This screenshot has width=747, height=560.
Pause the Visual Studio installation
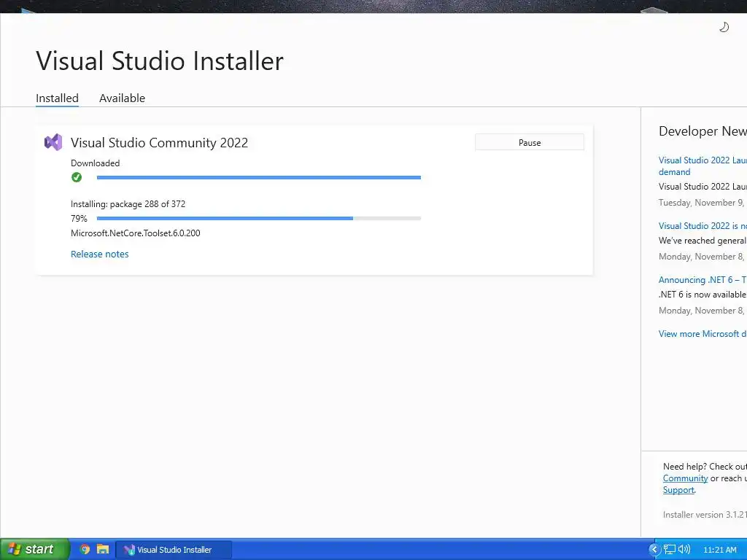click(x=530, y=142)
